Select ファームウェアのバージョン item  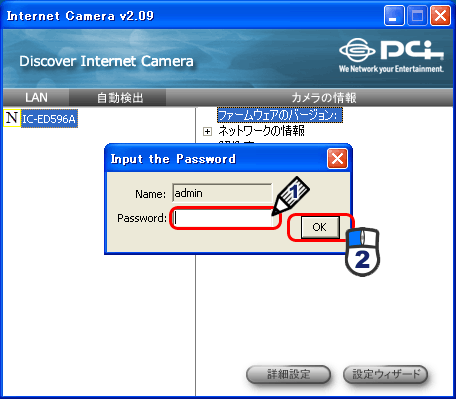coord(279,115)
